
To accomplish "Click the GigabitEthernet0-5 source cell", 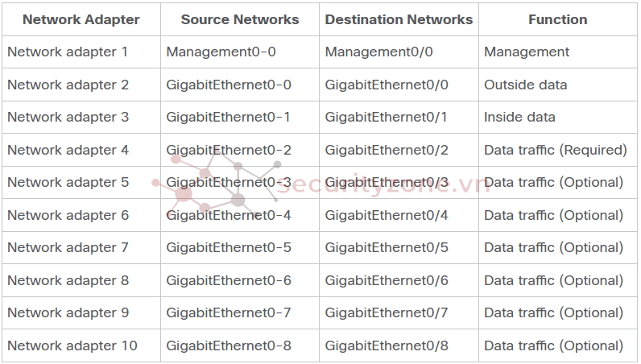I will pyautogui.click(x=239, y=247).
